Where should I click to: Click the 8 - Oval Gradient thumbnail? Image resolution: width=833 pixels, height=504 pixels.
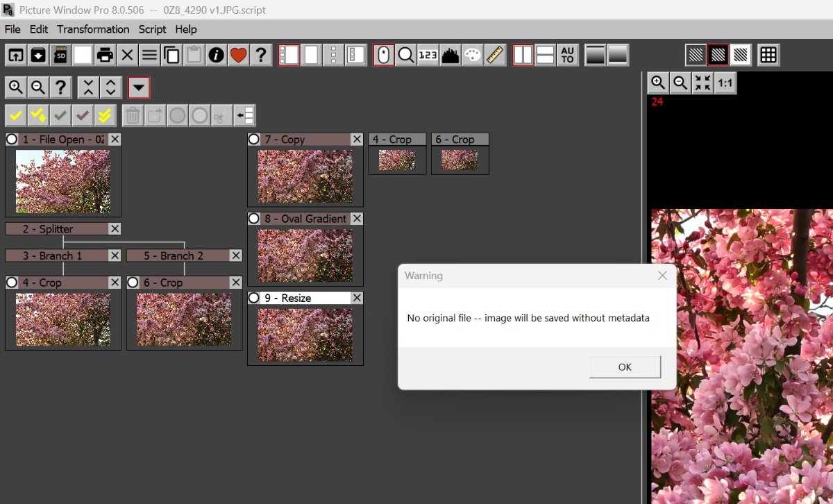(305, 255)
